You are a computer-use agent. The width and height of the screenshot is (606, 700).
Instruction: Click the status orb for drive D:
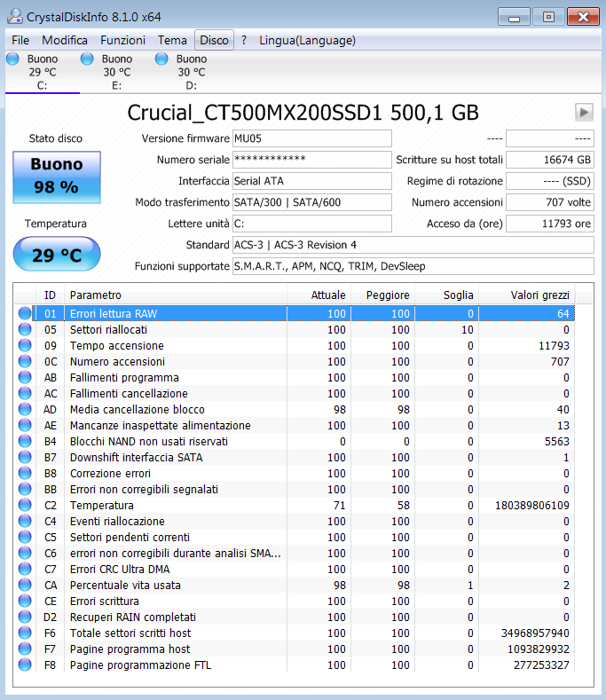pos(161,59)
